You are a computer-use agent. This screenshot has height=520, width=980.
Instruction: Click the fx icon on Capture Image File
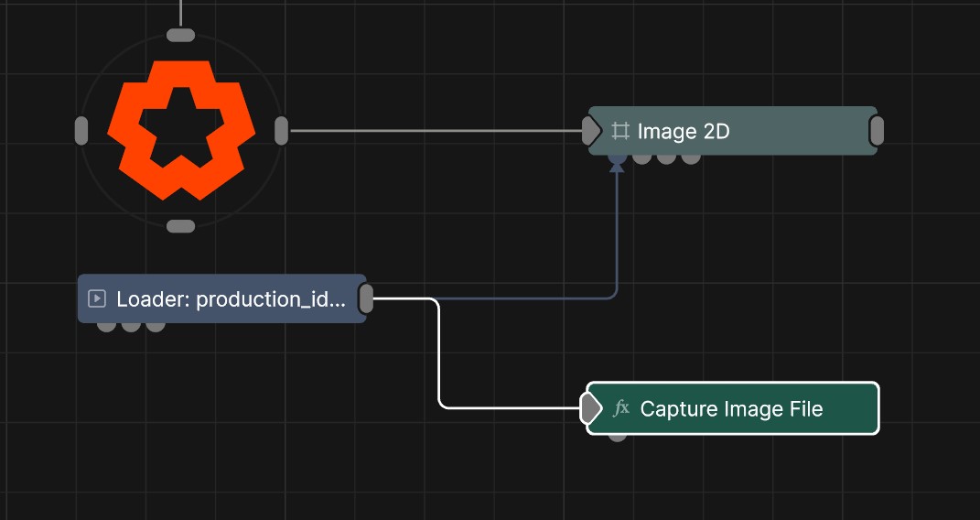[621, 408]
